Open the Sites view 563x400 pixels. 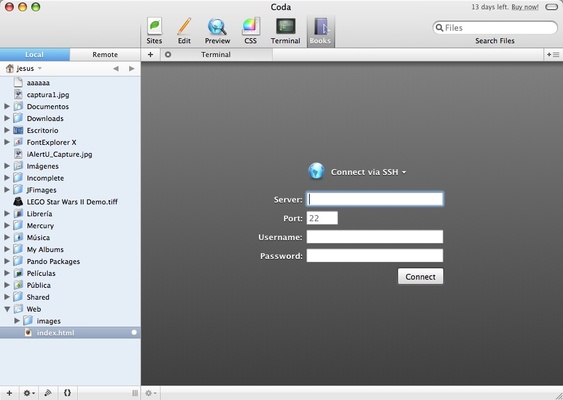tap(154, 31)
